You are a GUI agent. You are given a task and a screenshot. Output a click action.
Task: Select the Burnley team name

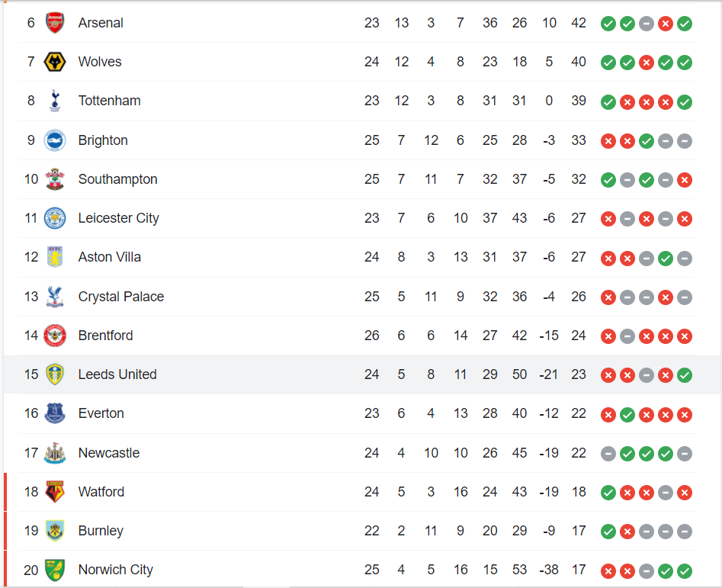pyautogui.click(x=101, y=531)
